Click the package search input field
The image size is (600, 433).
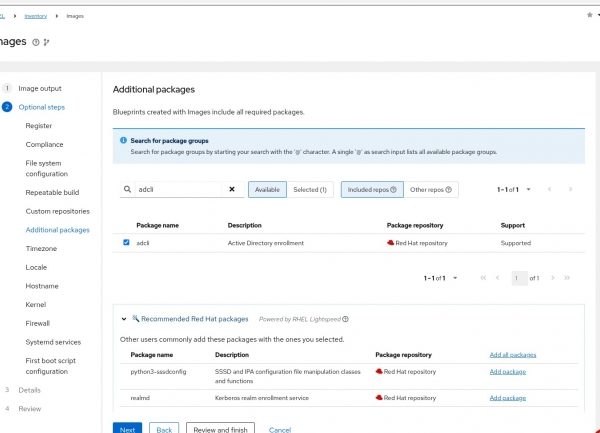[178, 189]
